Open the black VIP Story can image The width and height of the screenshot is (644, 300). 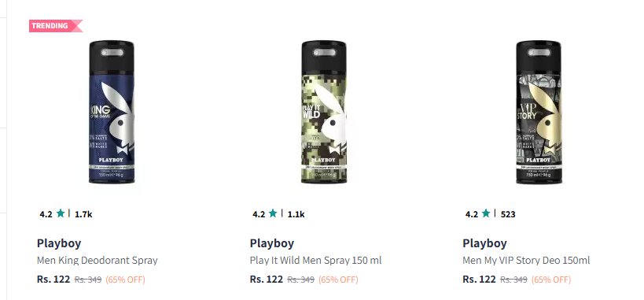539,112
